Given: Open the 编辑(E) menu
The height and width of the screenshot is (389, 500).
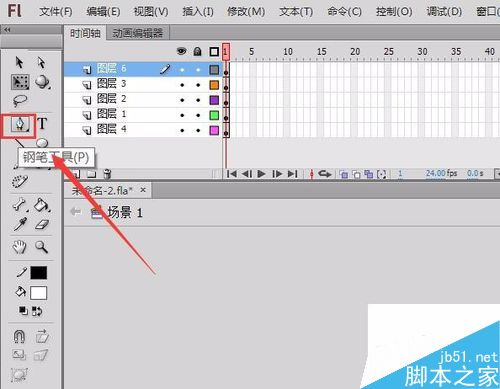Looking at the screenshot, I should [103, 12].
